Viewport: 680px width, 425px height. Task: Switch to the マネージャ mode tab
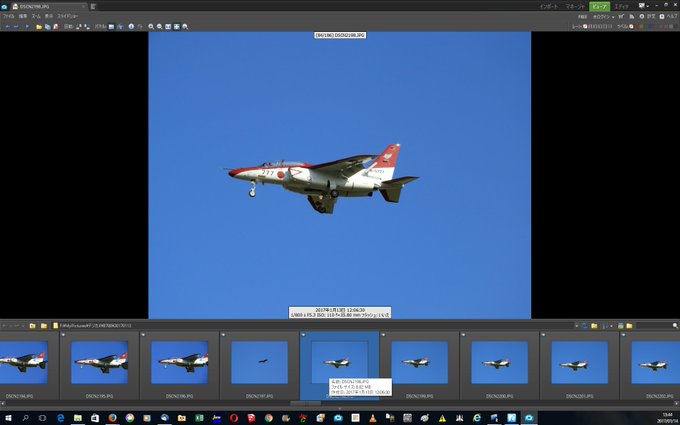tap(575, 7)
